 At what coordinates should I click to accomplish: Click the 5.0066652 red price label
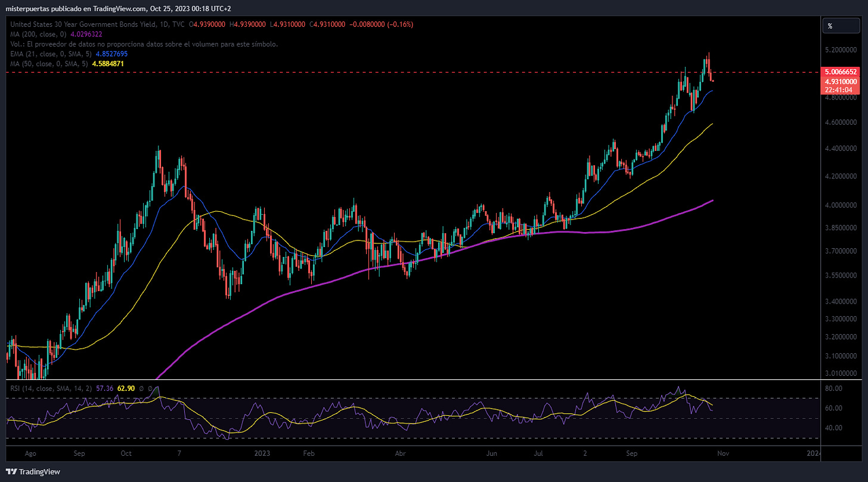(x=841, y=72)
